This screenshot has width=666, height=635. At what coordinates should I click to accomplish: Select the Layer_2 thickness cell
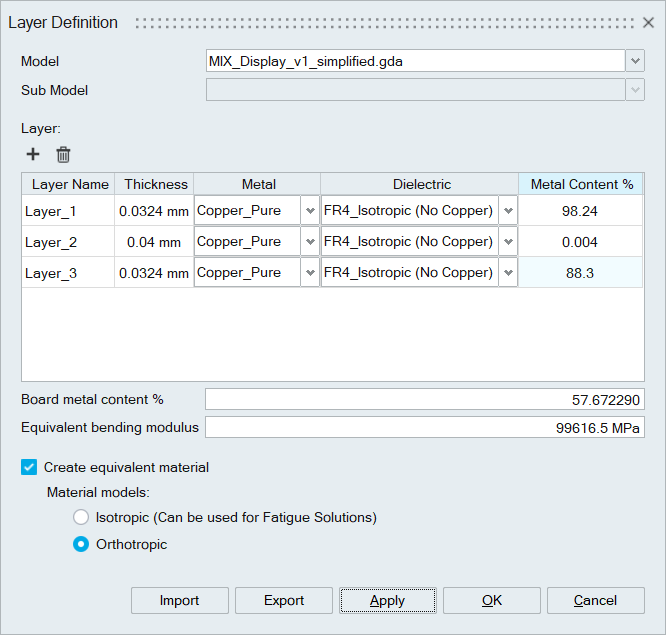click(154, 242)
